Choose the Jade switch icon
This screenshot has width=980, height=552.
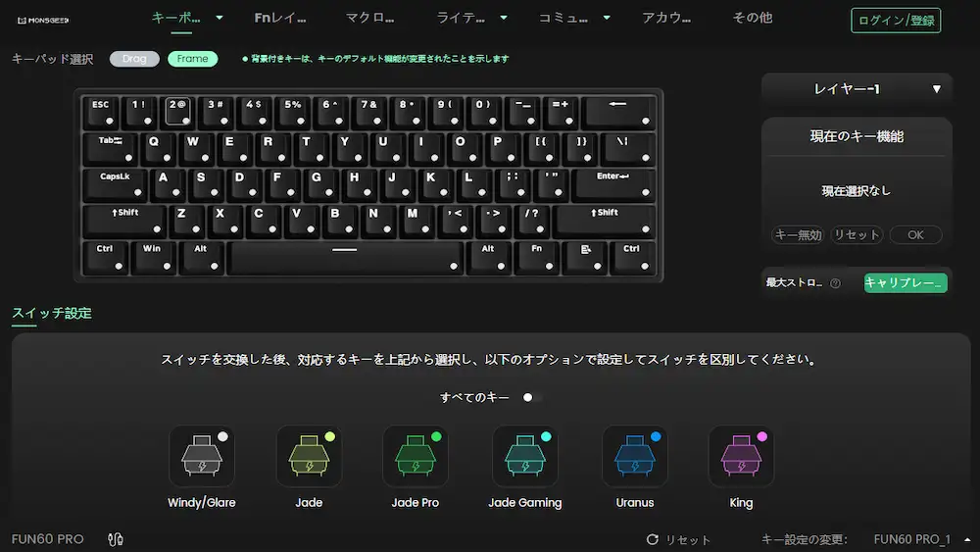coord(309,456)
